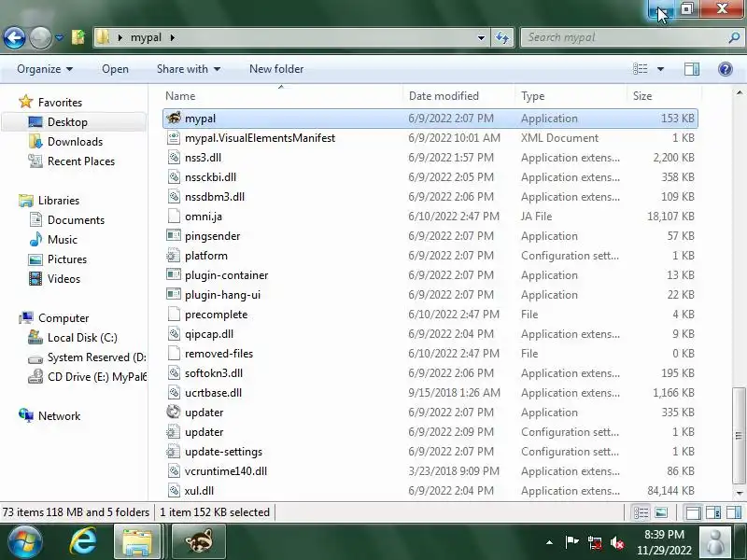Open the address bar history dropdown
747x560 pixels.
[481, 37]
